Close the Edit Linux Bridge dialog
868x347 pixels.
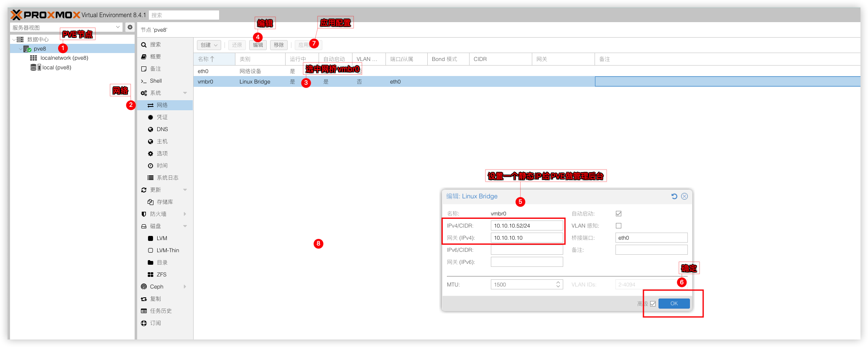[x=684, y=196]
